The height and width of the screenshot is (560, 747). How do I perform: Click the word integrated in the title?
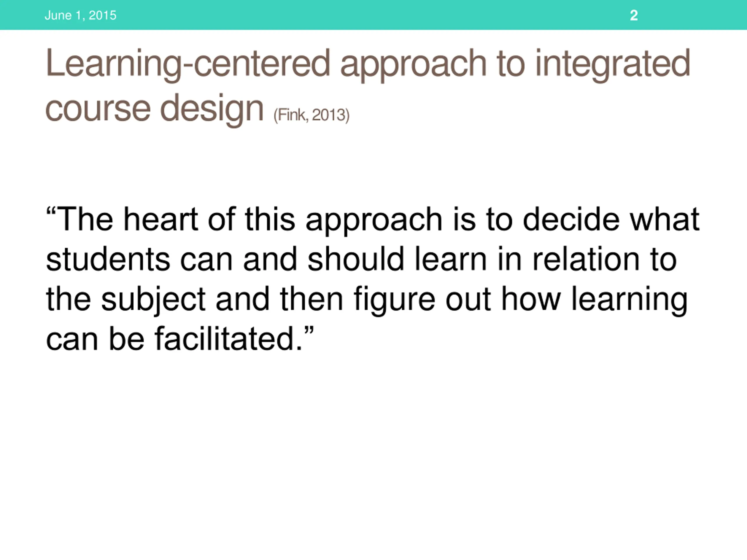(613, 64)
